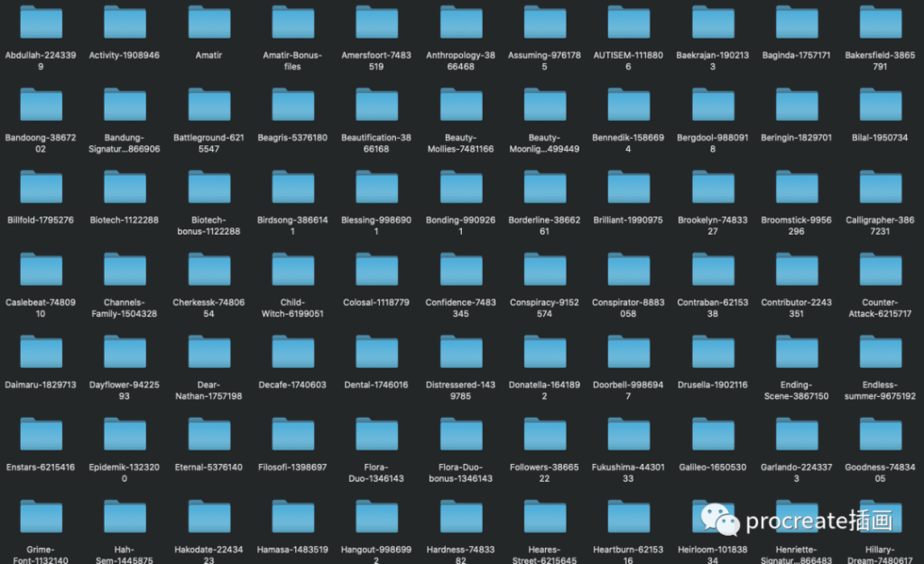
Task: Select the Channels-Family-1504328 folder icon
Action: click(125, 270)
